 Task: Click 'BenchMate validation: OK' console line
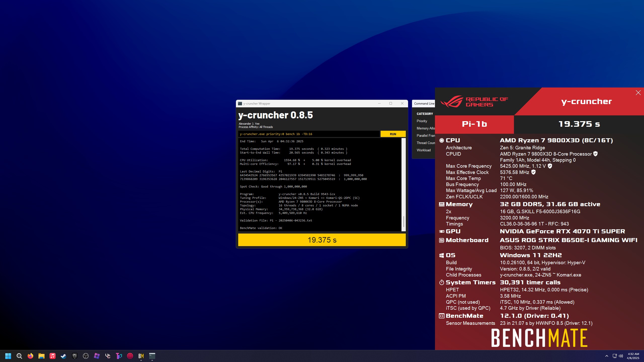pos(261,228)
